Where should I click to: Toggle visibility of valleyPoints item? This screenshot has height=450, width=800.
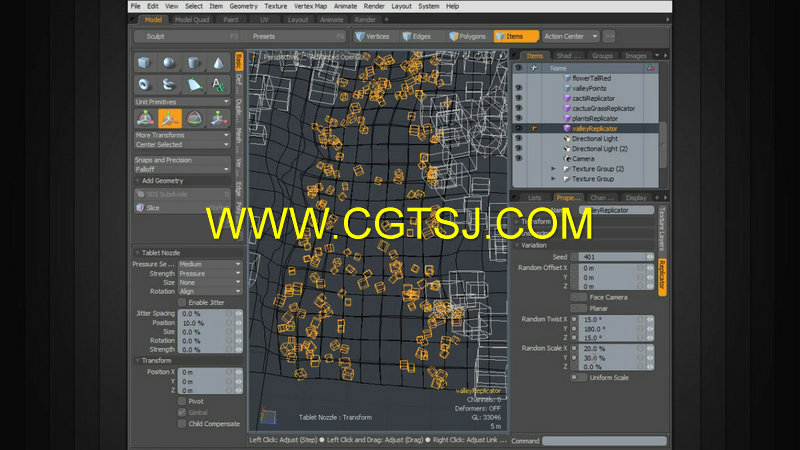tap(519, 88)
